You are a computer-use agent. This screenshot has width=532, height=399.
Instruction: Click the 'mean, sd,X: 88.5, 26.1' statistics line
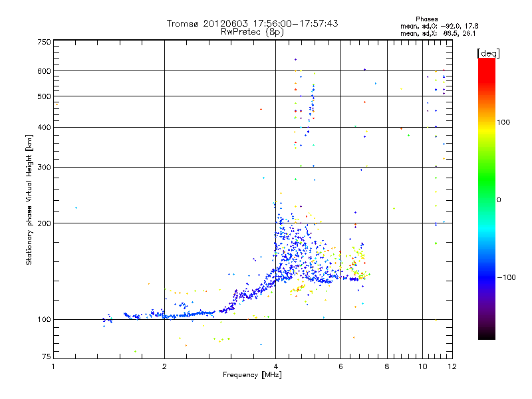pyautogui.click(x=438, y=33)
